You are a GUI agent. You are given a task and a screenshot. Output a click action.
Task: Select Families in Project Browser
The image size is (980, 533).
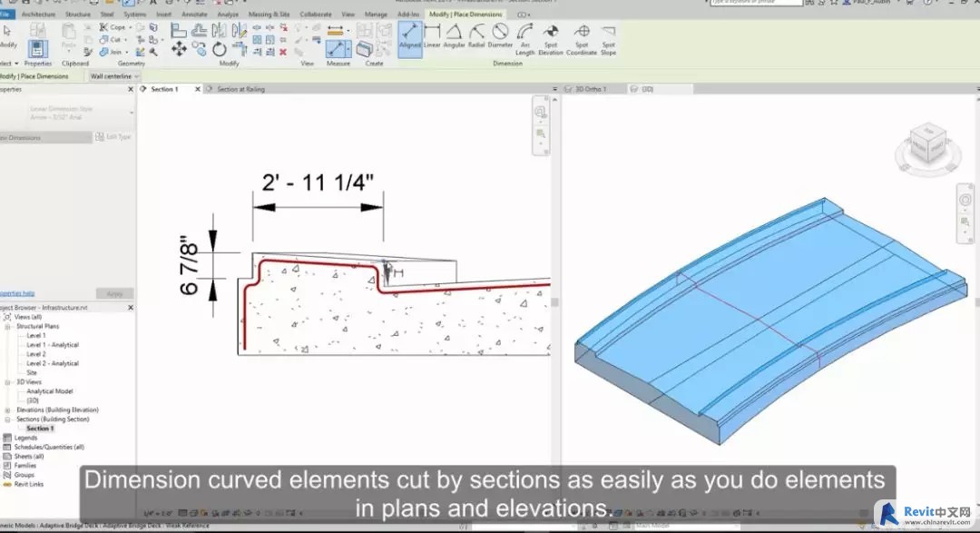coord(25,466)
